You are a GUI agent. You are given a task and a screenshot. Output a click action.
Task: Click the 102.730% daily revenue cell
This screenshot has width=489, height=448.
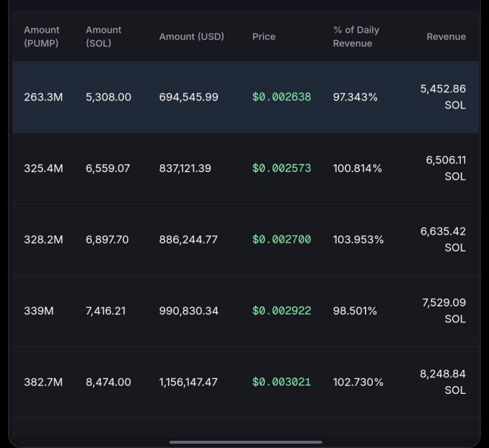pos(358,382)
